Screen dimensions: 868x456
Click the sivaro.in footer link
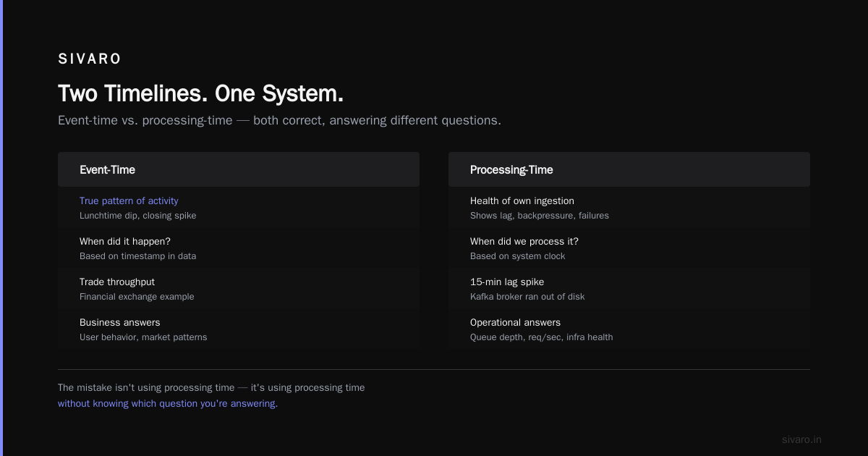pos(801,439)
